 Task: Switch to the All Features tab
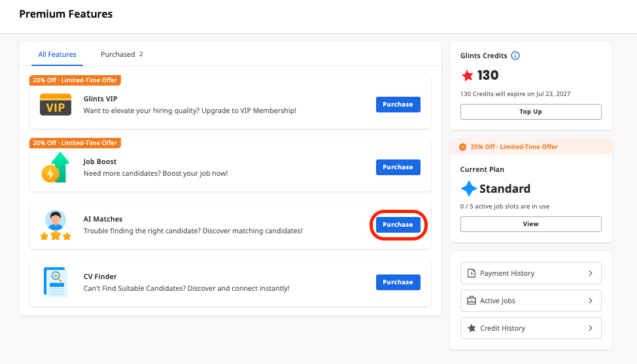(x=58, y=54)
